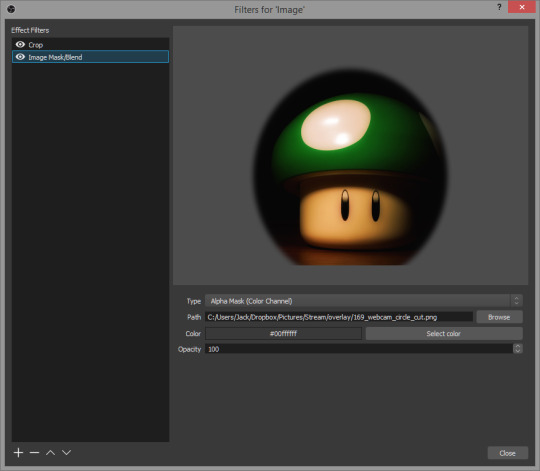Viewport: 540px width, 471px height.
Task: Open the Type dropdown Alpha Mask
Action: pyautogui.click(x=364, y=301)
